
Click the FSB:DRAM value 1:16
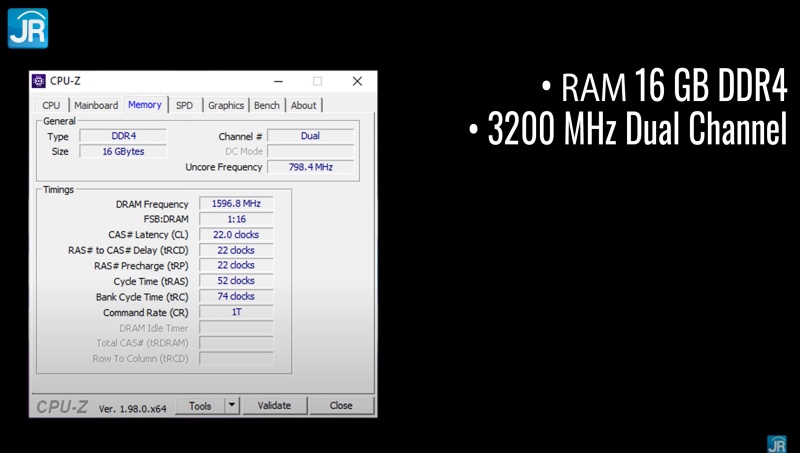[x=236, y=219]
